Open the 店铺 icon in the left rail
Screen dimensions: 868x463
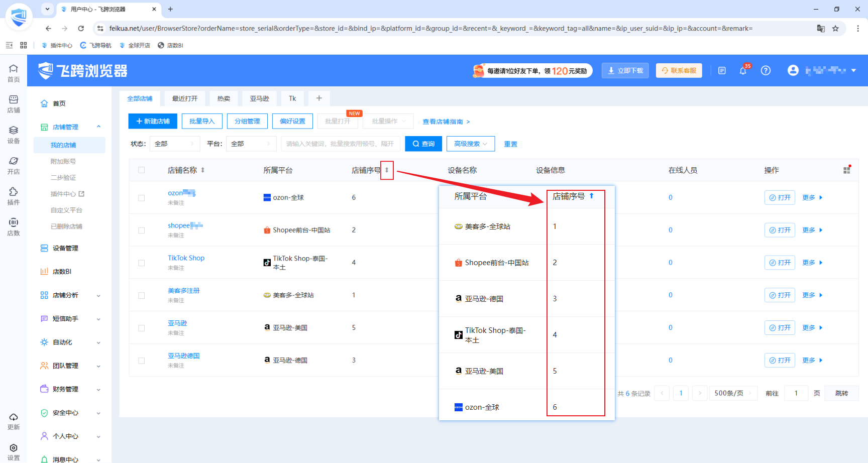(x=14, y=104)
